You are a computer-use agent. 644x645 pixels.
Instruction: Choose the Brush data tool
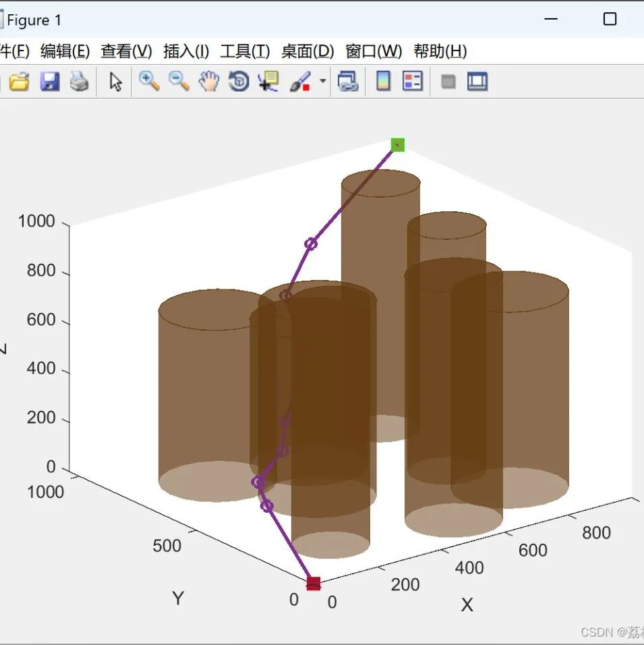click(300, 82)
